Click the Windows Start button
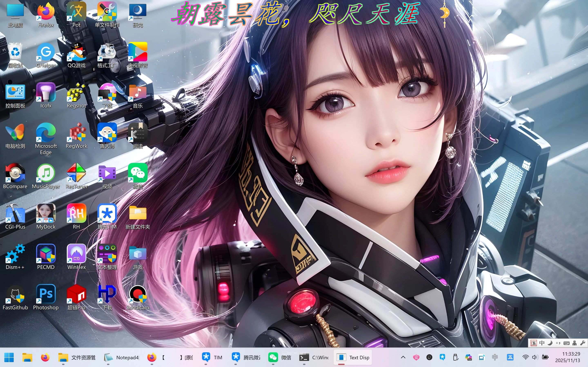Screen dimensions: 588x367 9,357
